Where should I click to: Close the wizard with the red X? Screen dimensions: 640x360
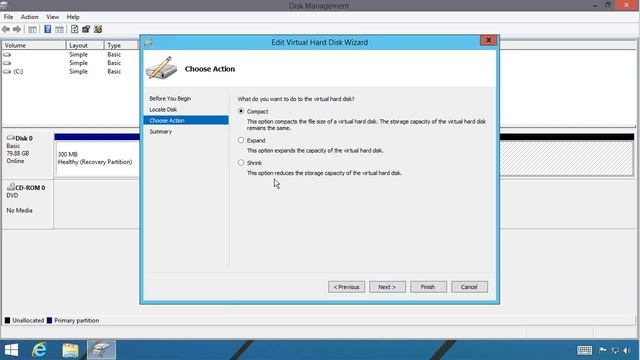pyautogui.click(x=488, y=40)
